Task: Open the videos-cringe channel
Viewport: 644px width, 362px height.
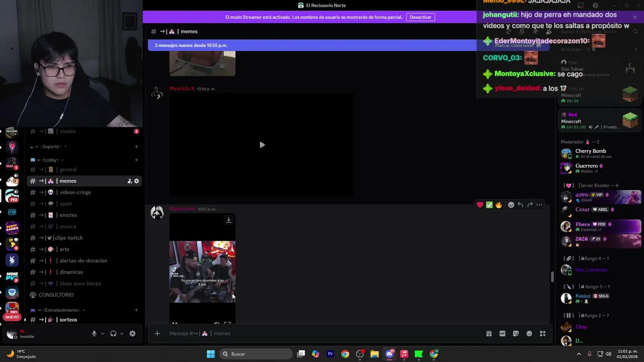Action: coord(84,192)
